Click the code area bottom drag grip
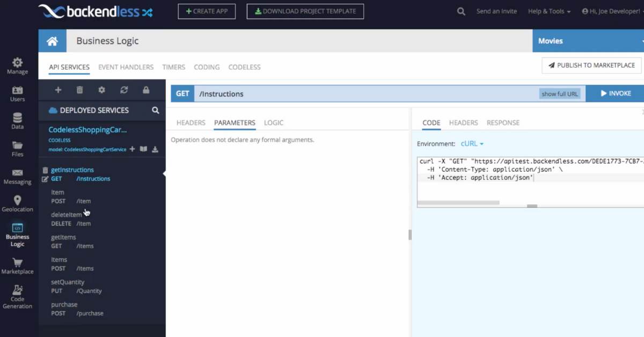644x337 pixels. [532, 206]
